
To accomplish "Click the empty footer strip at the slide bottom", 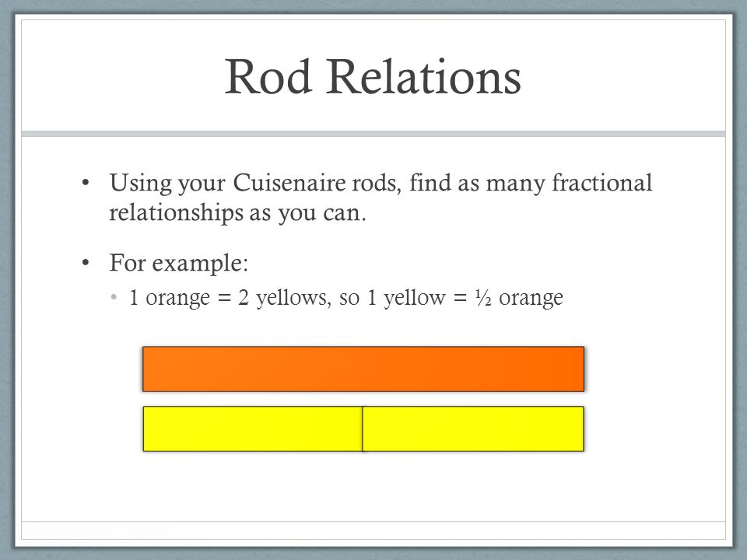I will coord(373,530).
